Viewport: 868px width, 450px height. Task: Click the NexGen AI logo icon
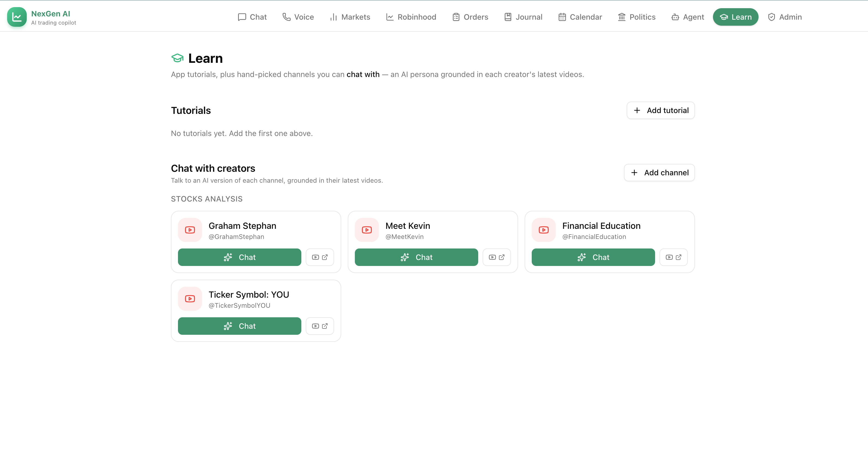pos(16,17)
